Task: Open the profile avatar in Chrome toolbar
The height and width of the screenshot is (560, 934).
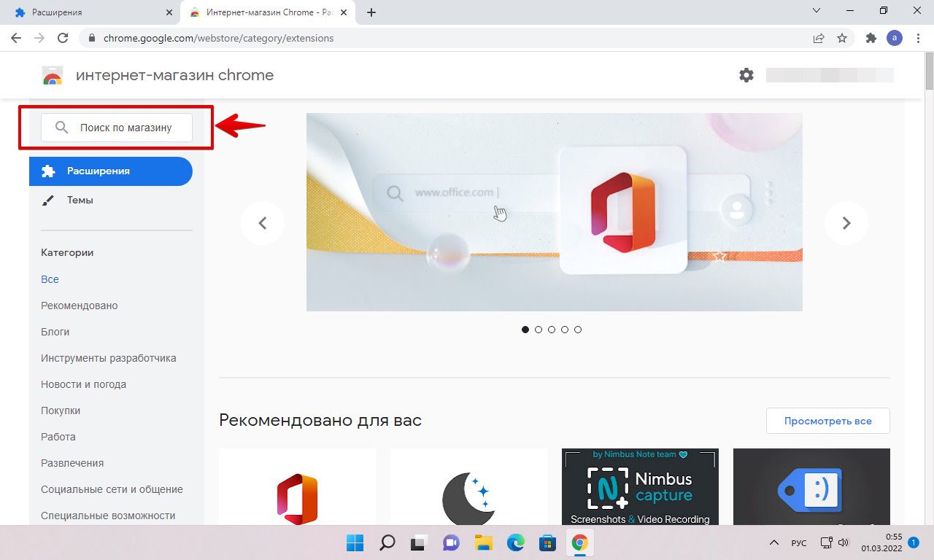Action: click(895, 38)
